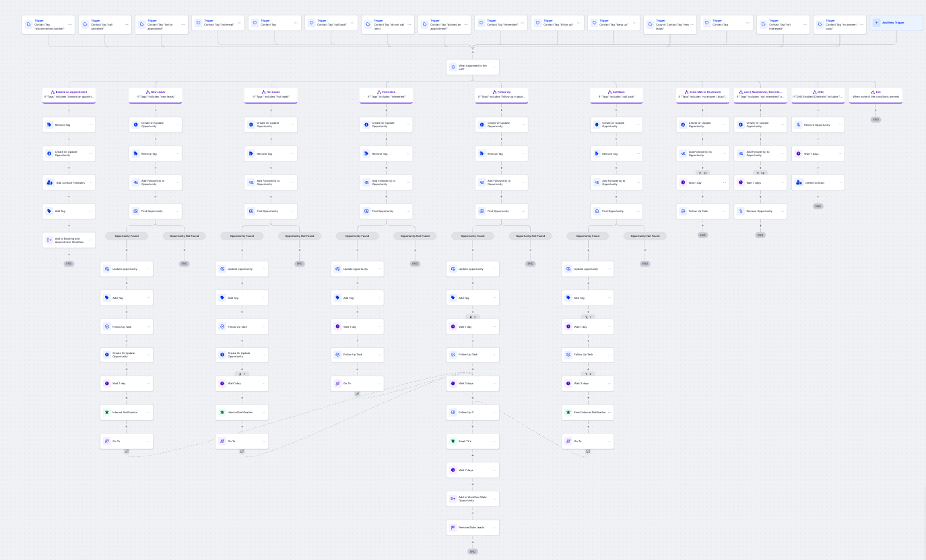Viewport: 926px width, 560px height.
Task: Select the Interested branch header
Action: click(386, 94)
